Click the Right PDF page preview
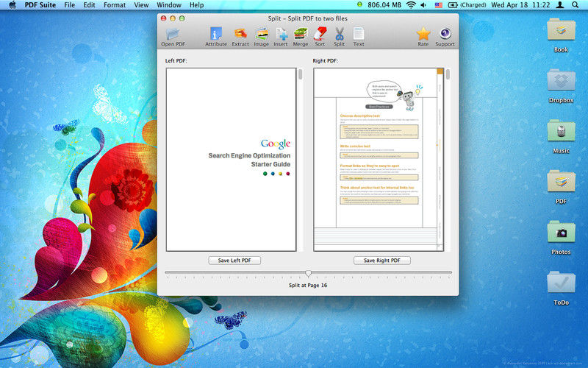Image resolution: width=588 pixels, height=368 pixels. coord(379,160)
